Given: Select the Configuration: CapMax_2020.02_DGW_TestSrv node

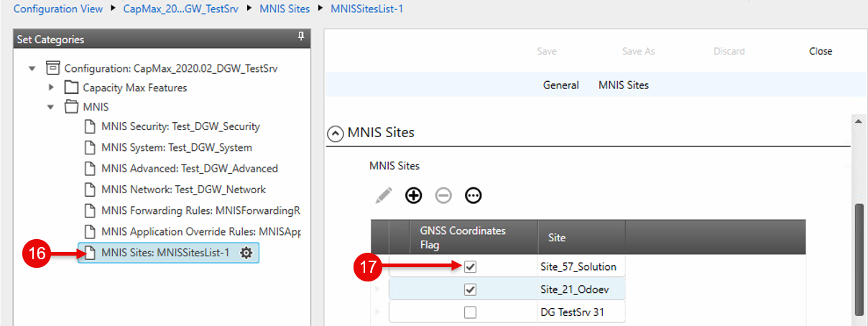Looking at the screenshot, I should (171, 69).
